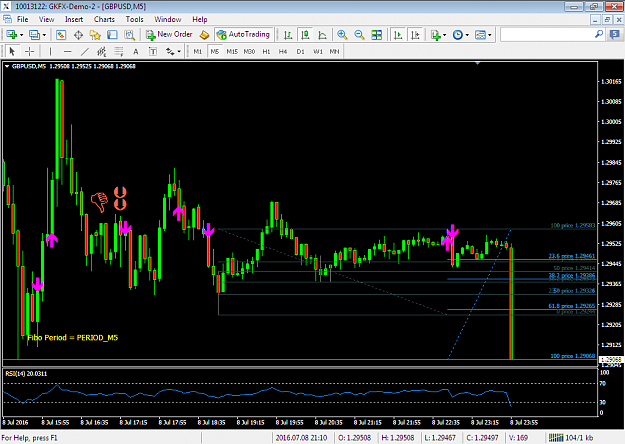Click the Fibo Period = PERIOD_M5 text
This screenshot has height=444, width=625.
coord(73,338)
